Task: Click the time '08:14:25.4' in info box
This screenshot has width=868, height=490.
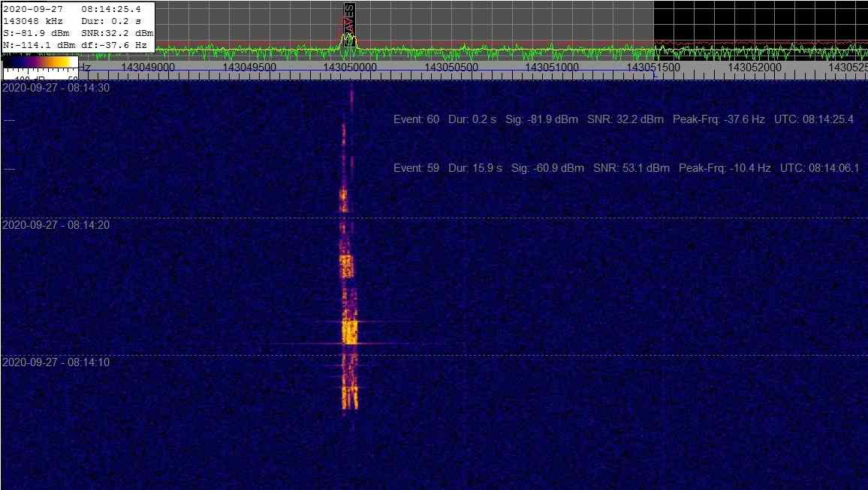Action: (x=111, y=9)
